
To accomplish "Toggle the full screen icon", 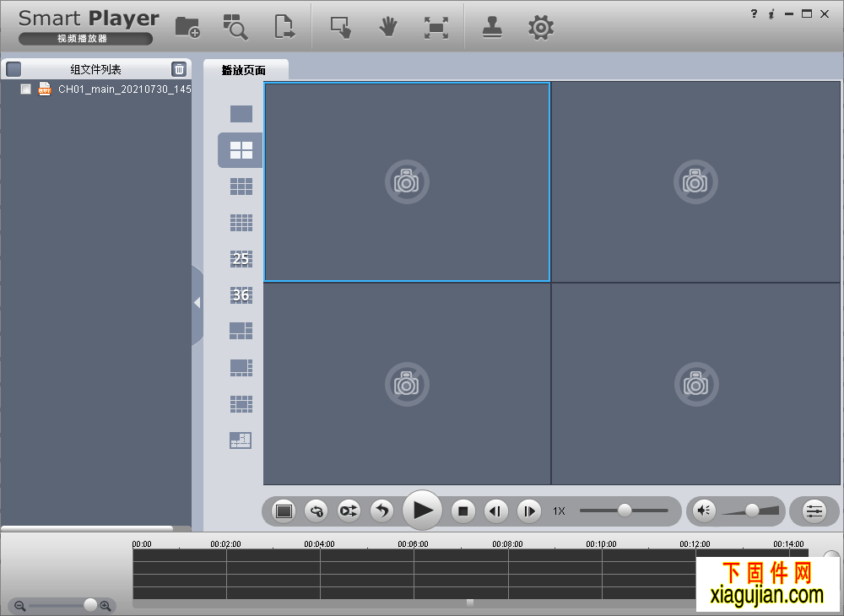I will (436, 28).
